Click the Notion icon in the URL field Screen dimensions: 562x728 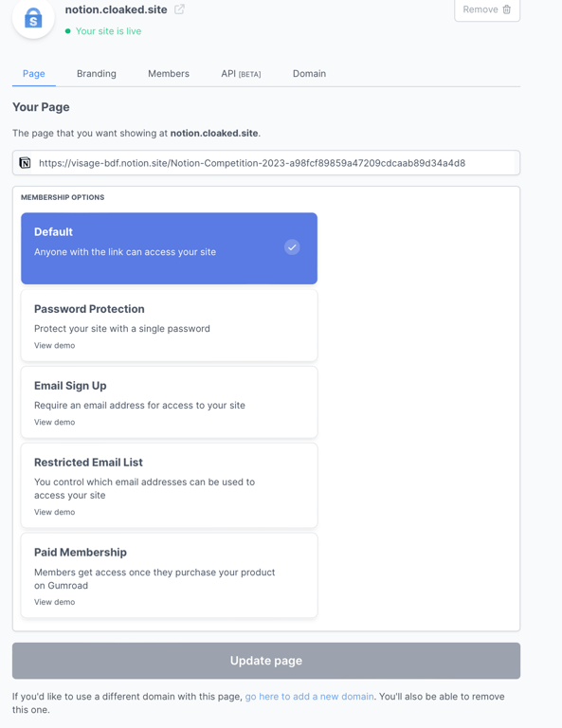[x=25, y=162]
